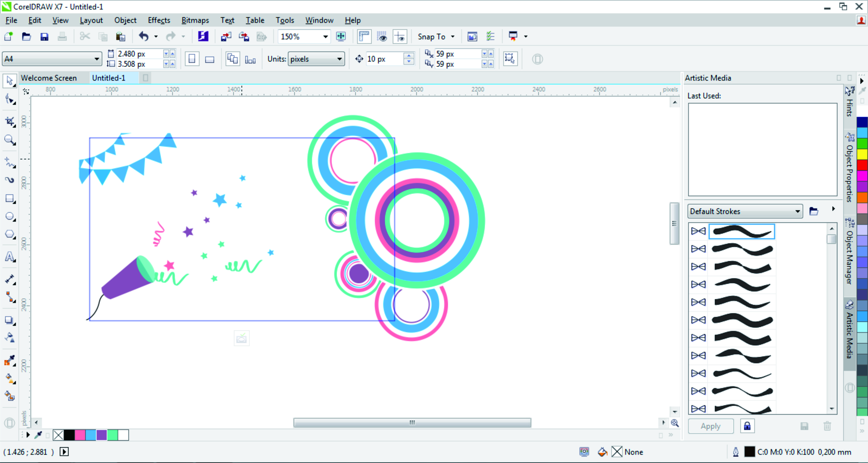Select the Pick tool
The width and height of the screenshot is (868, 463).
[x=9, y=81]
